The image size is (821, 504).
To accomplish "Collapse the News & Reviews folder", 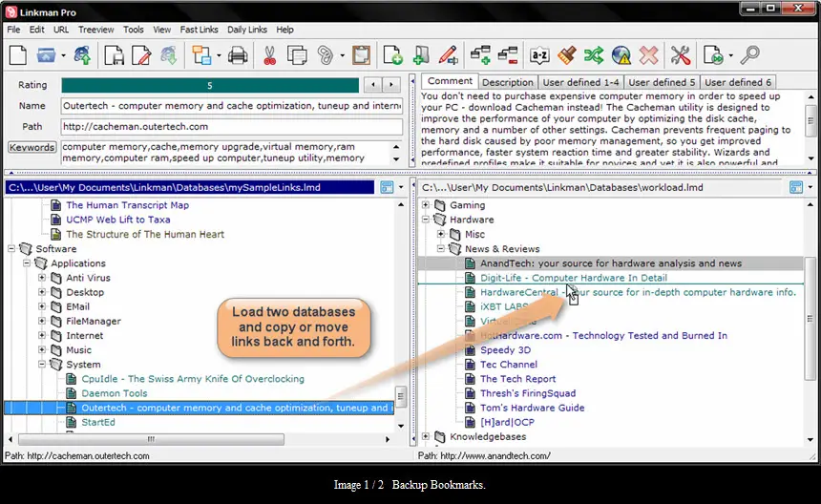I will pos(441,248).
